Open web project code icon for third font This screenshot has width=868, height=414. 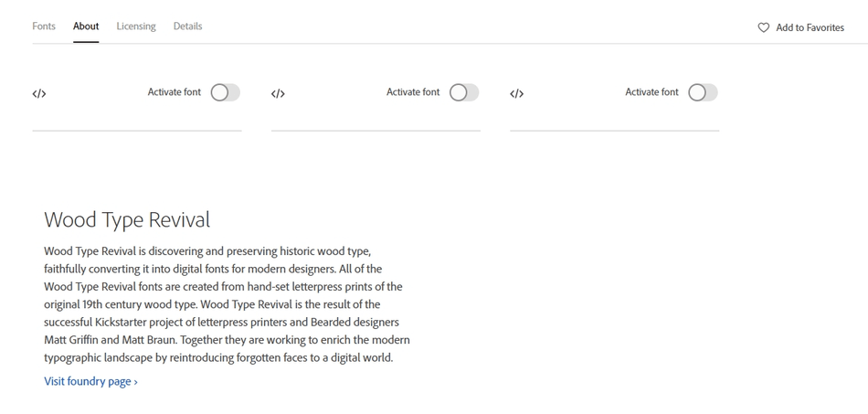(x=516, y=93)
